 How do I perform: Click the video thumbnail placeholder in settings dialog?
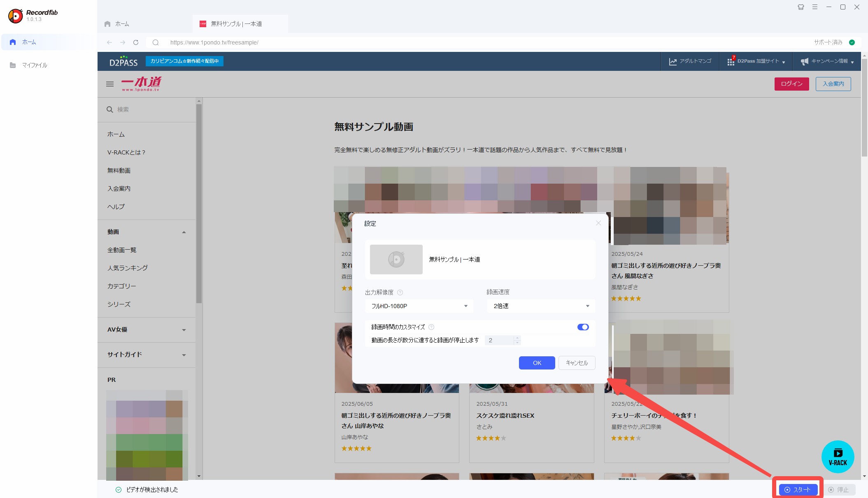tap(396, 260)
